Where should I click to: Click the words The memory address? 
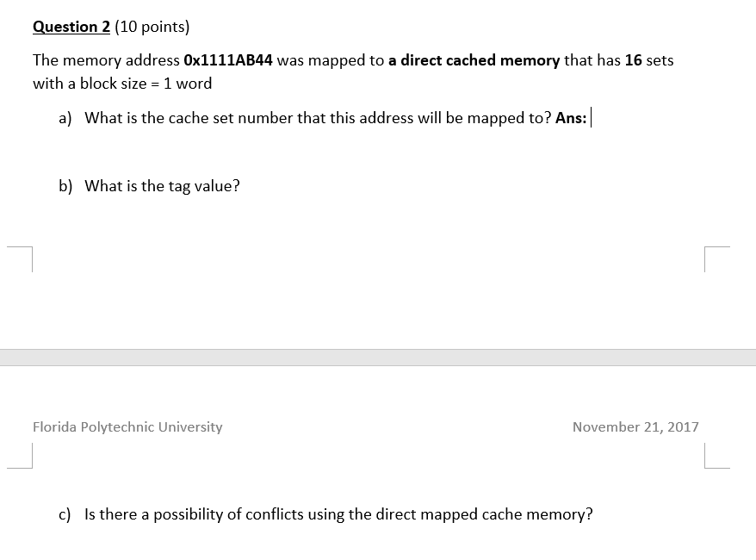point(106,60)
